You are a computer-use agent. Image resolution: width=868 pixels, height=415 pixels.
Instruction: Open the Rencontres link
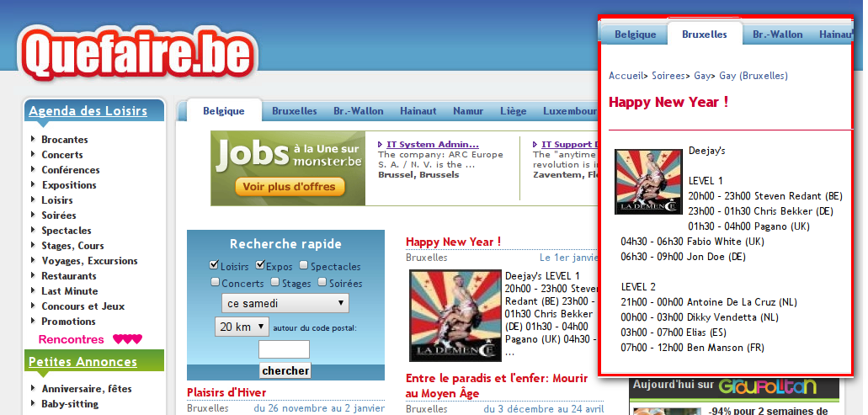pos(72,339)
